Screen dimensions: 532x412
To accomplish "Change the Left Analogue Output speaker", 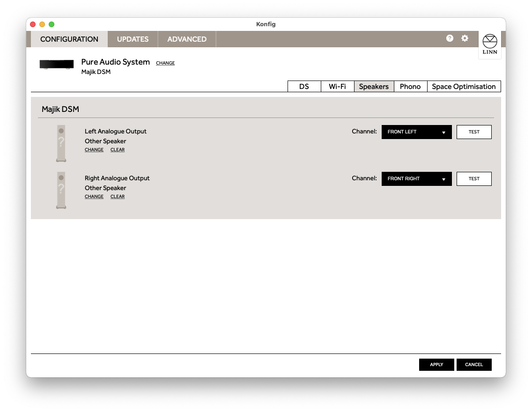I will (94, 149).
